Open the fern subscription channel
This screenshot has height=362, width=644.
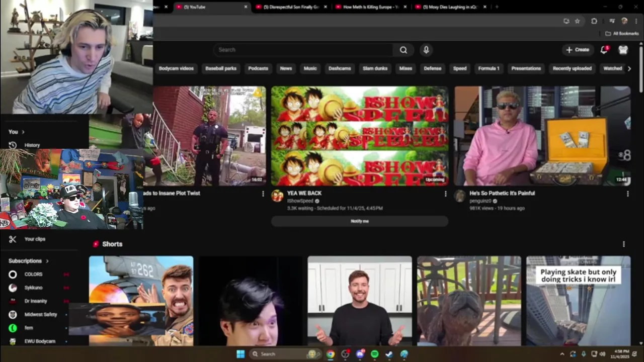pyautogui.click(x=29, y=328)
